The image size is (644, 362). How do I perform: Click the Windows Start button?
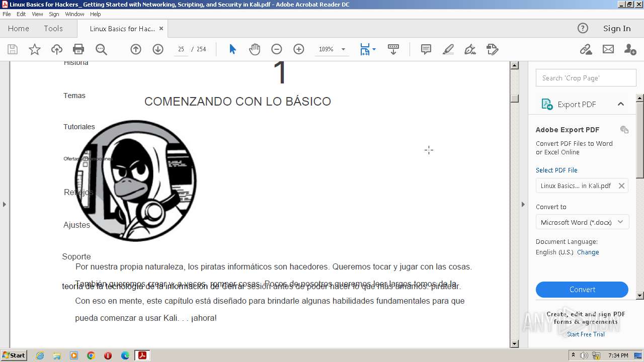click(x=14, y=355)
